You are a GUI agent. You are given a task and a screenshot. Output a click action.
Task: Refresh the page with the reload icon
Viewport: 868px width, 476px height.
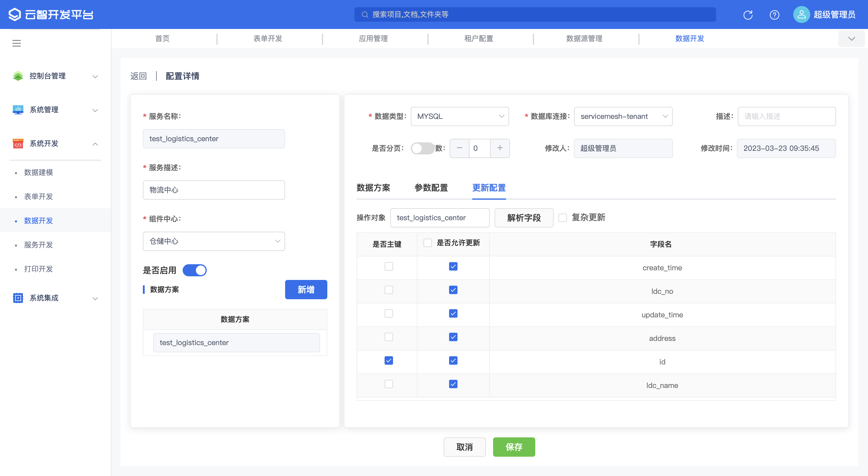pos(748,15)
